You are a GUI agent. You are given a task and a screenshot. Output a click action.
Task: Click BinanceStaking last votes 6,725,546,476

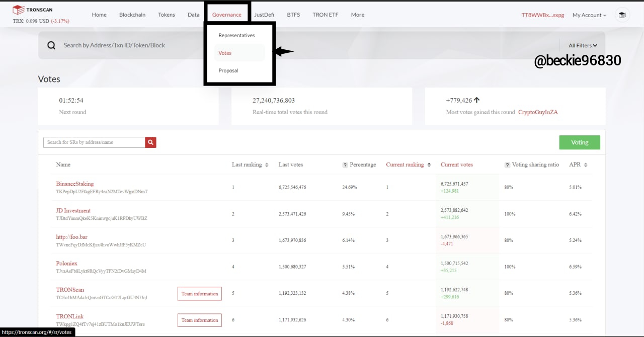click(x=292, y=187)
